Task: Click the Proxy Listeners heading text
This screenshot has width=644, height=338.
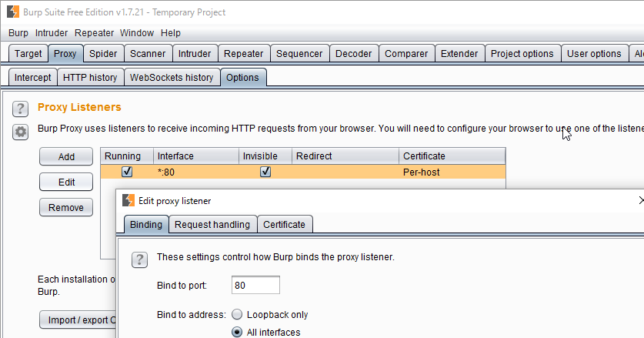Action: 79,107
